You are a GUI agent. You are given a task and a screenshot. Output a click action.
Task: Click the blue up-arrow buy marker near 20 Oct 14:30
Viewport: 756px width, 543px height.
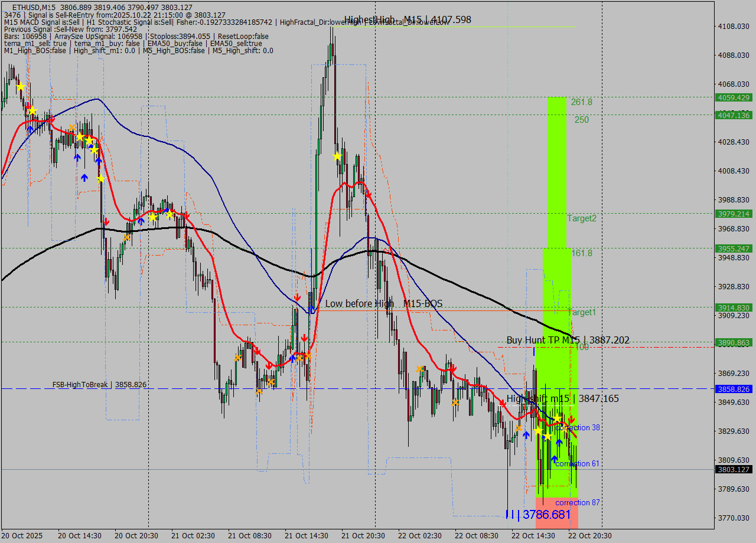pos(77,157)
